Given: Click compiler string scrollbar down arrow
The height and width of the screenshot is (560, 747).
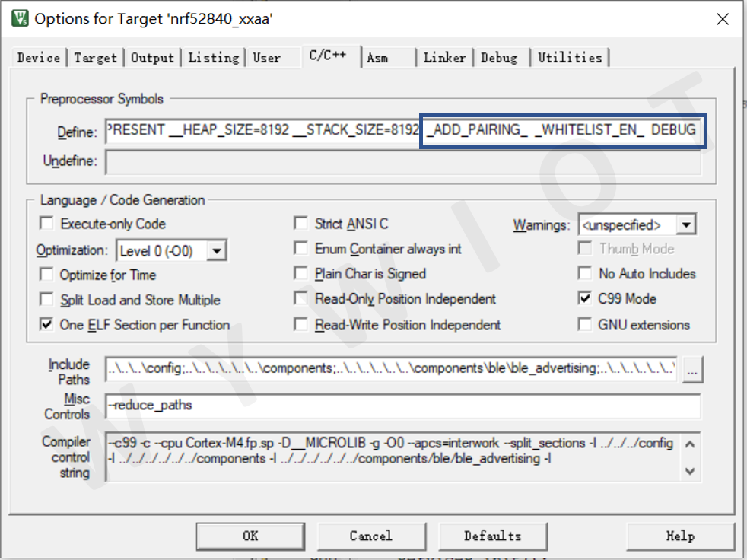Looking at the screenshot, I should 690,471.
